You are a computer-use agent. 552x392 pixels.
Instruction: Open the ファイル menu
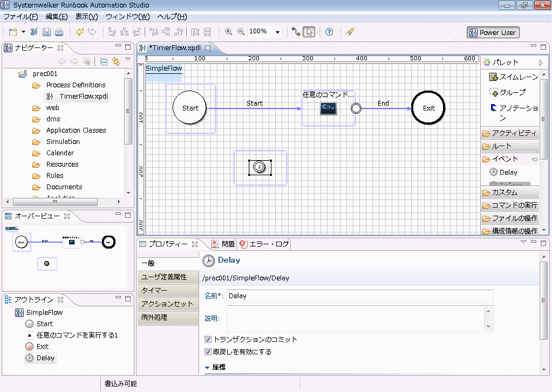(x=21, y=17)
